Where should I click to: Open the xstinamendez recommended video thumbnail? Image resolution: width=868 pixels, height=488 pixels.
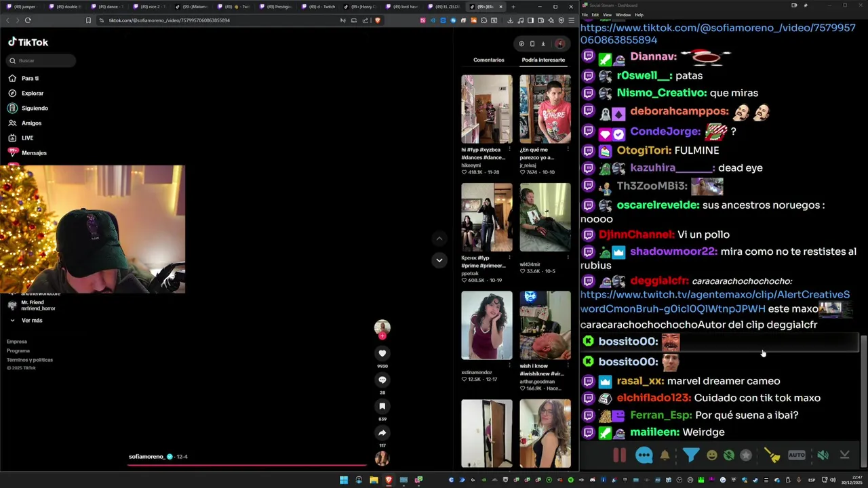(486, 325)
